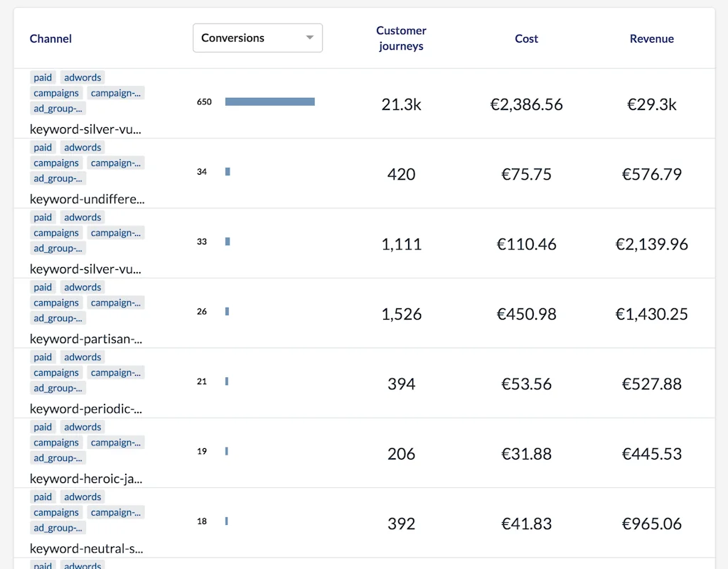The width and height of the screenshot is (728, 569).
Task: Sort by the Revenue column header
Action: 651,38
